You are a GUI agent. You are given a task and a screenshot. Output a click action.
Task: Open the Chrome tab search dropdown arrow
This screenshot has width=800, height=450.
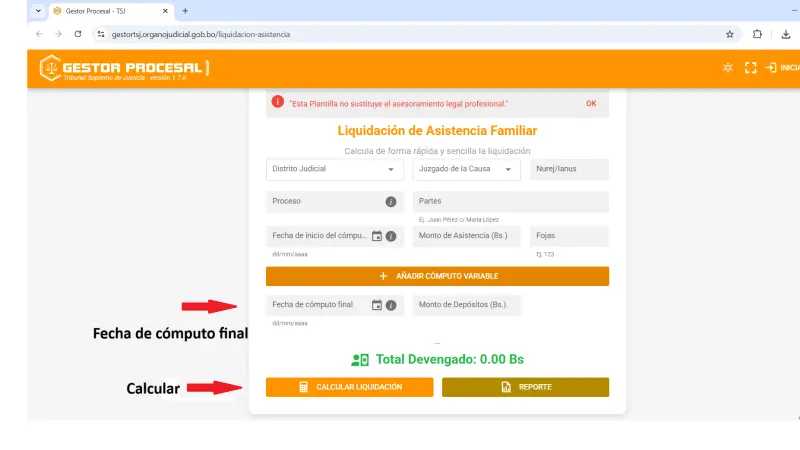pos(38,10)
